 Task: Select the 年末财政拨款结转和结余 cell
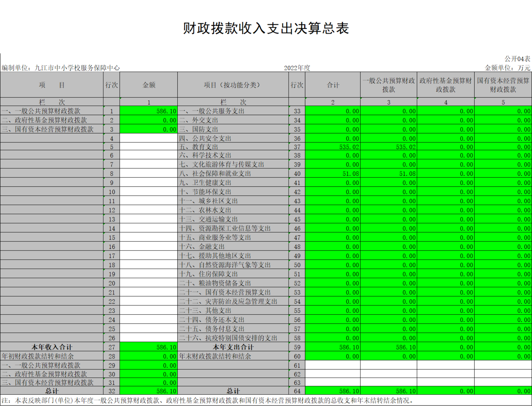point(215,356)
